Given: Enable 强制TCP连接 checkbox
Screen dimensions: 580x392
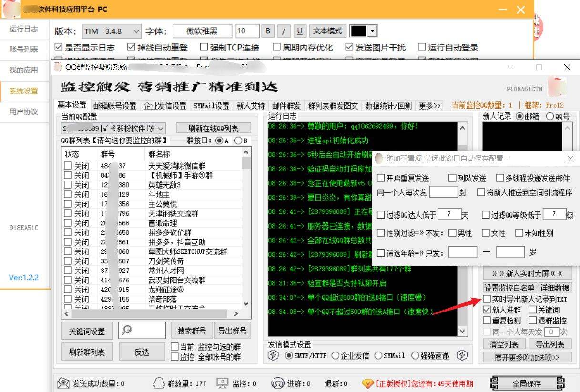Looking at the screenshot, I should [x=204, y=47].
